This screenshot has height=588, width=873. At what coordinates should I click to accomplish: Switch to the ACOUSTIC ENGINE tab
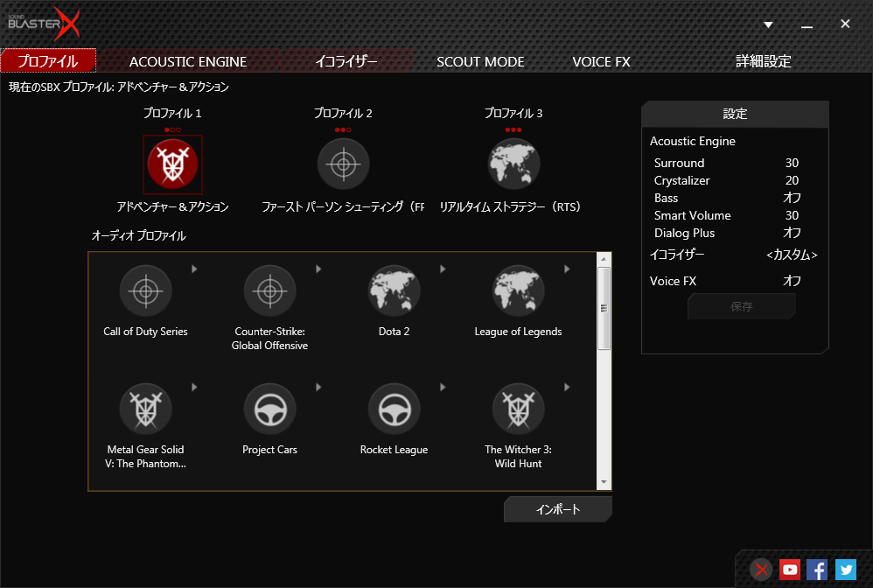pos(188,61)
